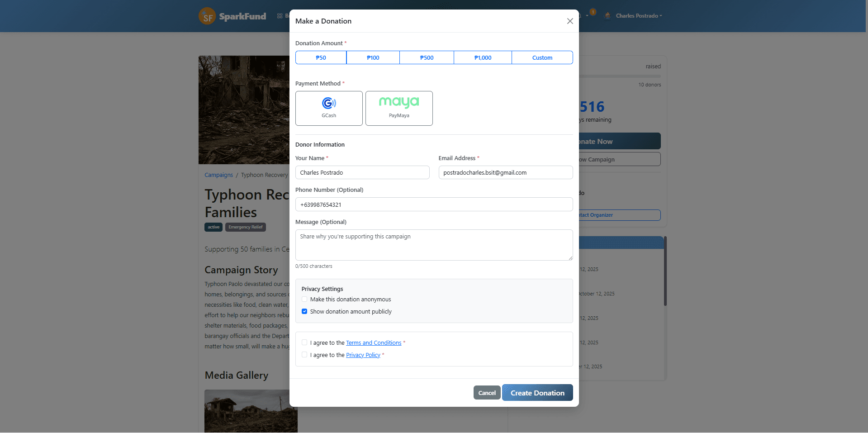
Task: Click the typhoon campaign header image
Action: click(x=244, y=110)
